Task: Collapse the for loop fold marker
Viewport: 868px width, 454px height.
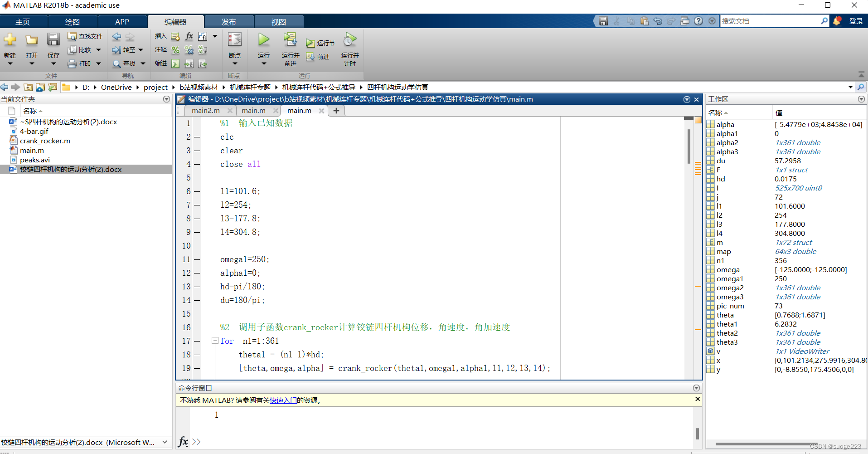Action: pos(215,341)
